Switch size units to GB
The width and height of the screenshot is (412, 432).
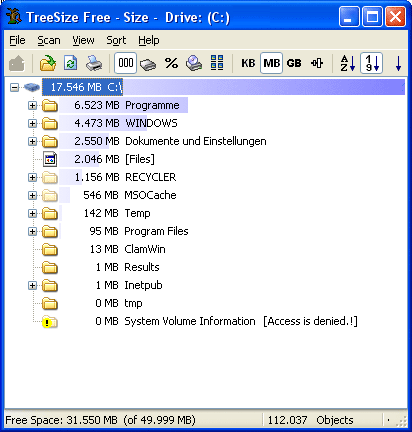pyautogui.click(x=294, y=63)
